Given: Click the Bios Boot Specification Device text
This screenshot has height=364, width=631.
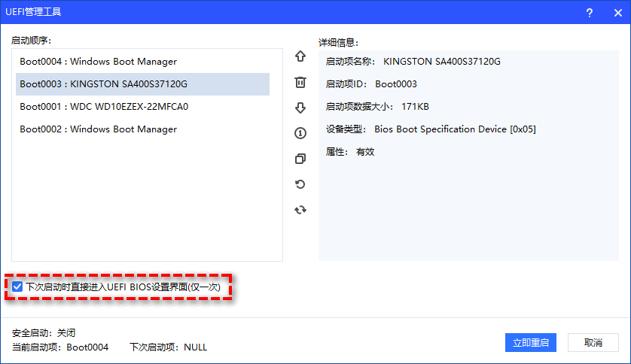Looking at the screenshot, I should [x=455, y=129].
